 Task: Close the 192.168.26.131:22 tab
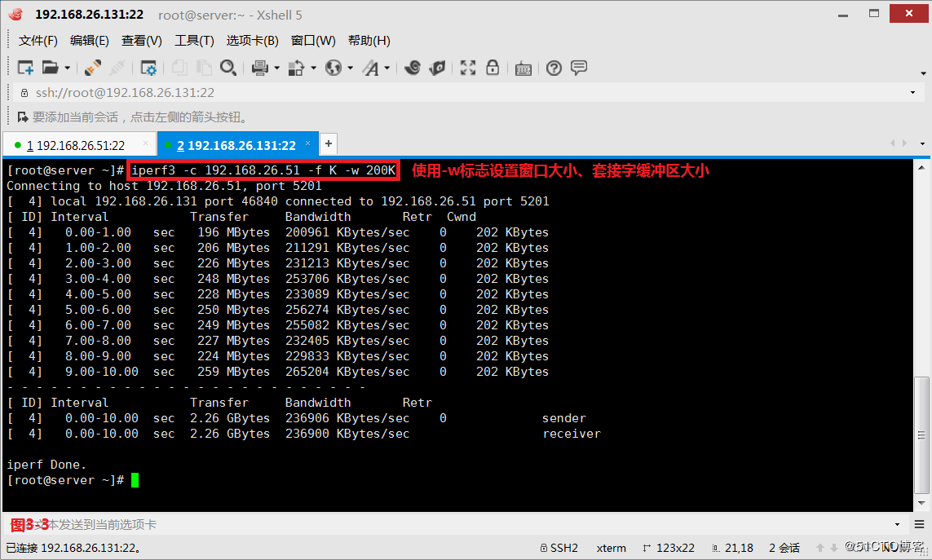tap(308, 143)
